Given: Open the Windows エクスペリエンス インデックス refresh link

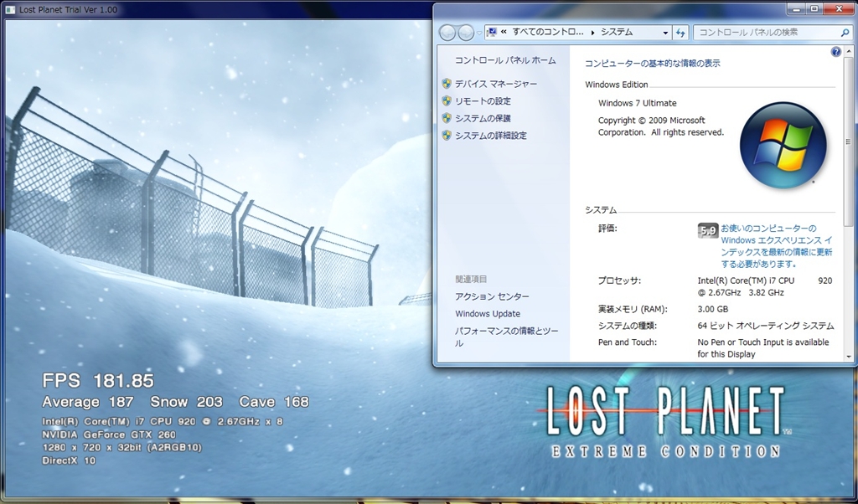Looking at the screenshot, I should pyautogui.click(x=777, y=246).
